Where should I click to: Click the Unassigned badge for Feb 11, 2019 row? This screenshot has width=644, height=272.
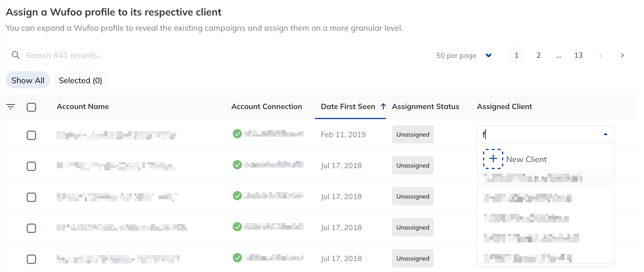(413, 134)
